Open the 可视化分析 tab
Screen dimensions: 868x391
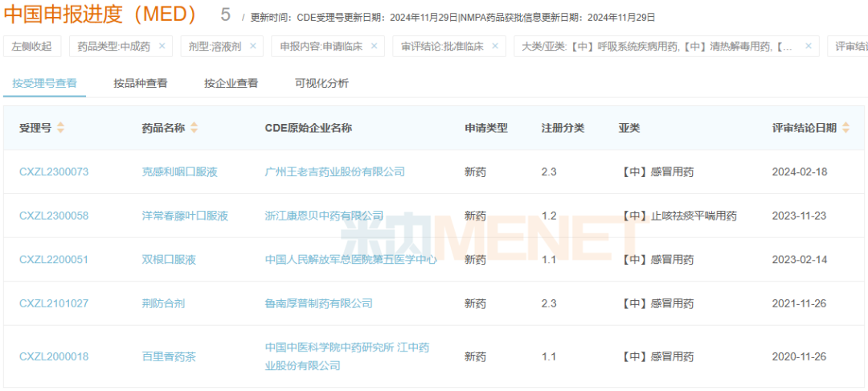[x=322, y=84]
